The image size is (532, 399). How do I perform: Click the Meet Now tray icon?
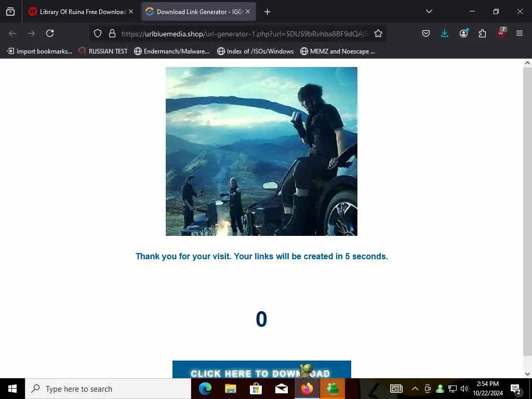428,389
